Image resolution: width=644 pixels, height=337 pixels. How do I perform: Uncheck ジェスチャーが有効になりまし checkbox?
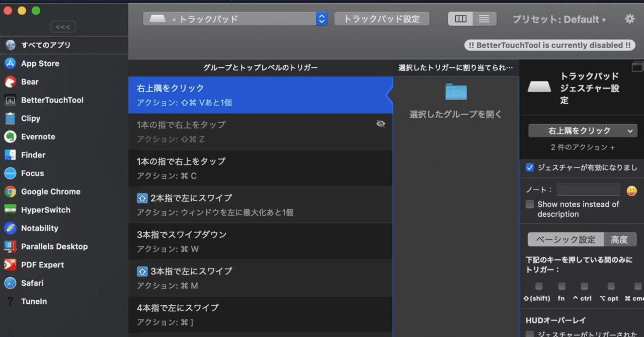[x=529, y=168]
